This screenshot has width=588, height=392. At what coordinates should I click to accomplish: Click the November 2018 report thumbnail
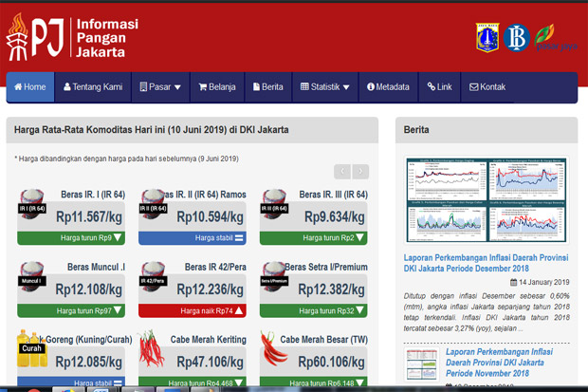[x=422, y=364]
